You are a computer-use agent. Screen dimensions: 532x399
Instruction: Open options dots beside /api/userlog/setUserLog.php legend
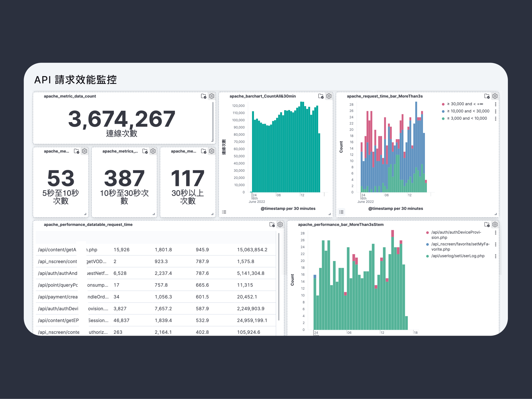pos(495,256)
